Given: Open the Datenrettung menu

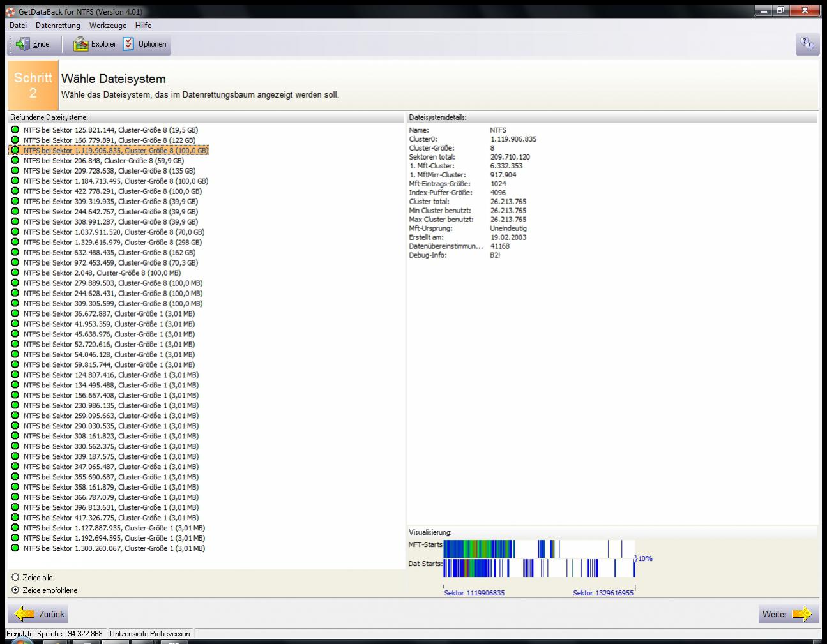Looking at the screenshot, I should (x=58, y=26).
